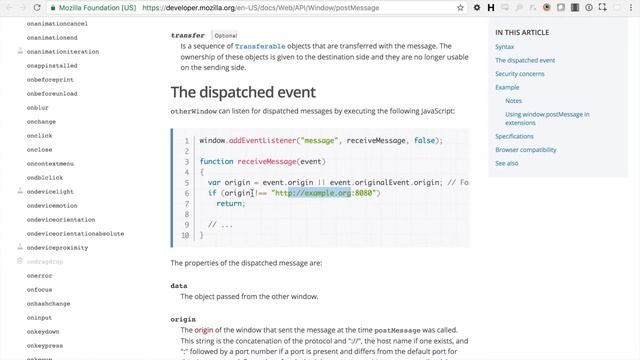The width and height of the screenshot is (640, 360).
Task: Open onbeforeunload sidebar entry
Action: 52,93
